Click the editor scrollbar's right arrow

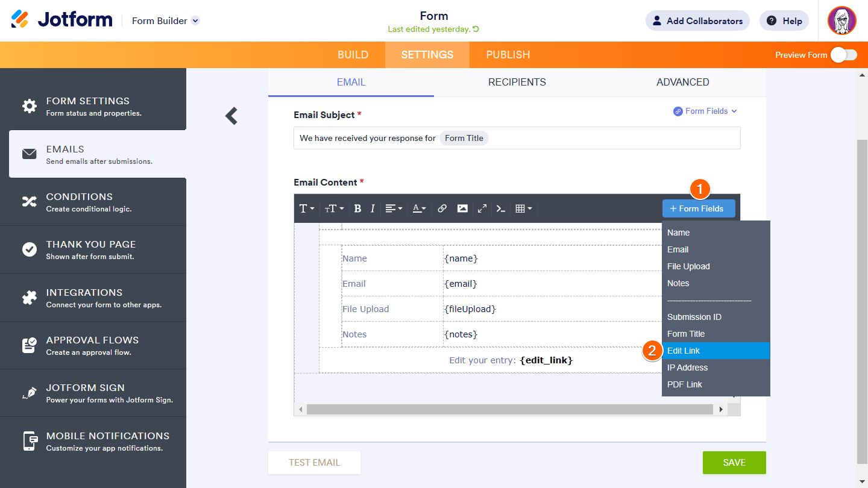point(721,410)
